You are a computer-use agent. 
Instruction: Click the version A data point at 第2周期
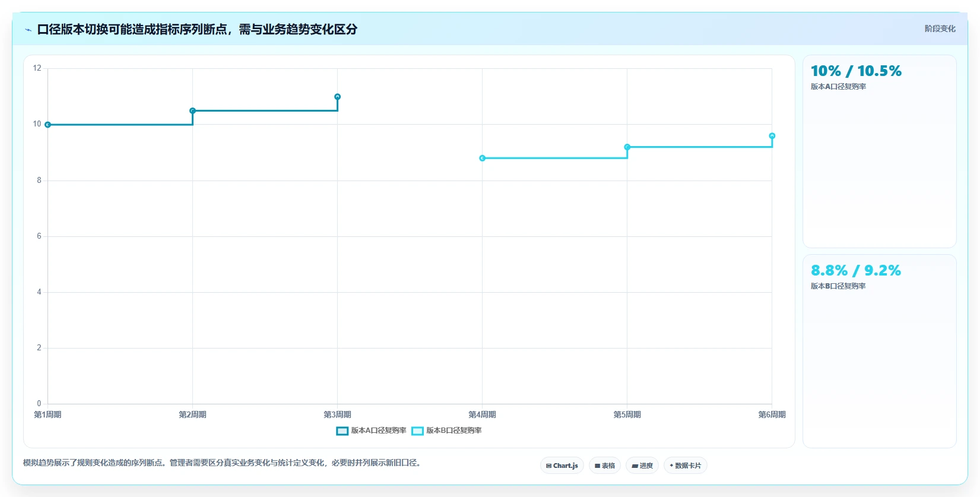[x=192, y=110]
